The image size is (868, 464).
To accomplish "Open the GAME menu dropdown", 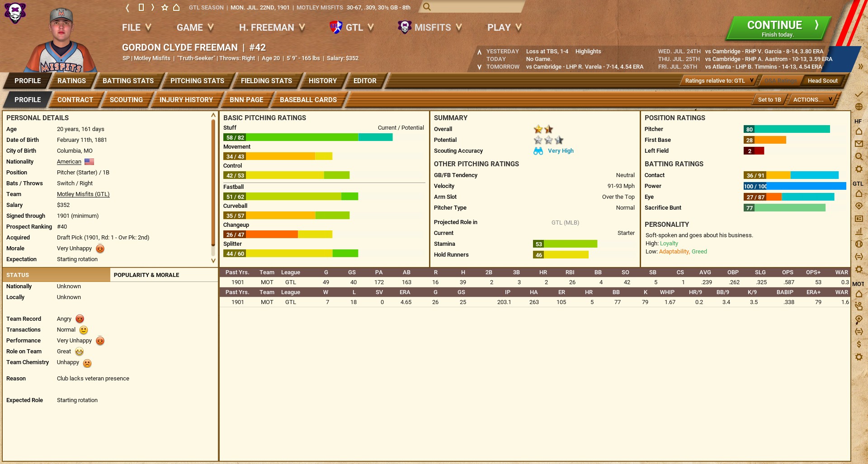I will [195, 28].
